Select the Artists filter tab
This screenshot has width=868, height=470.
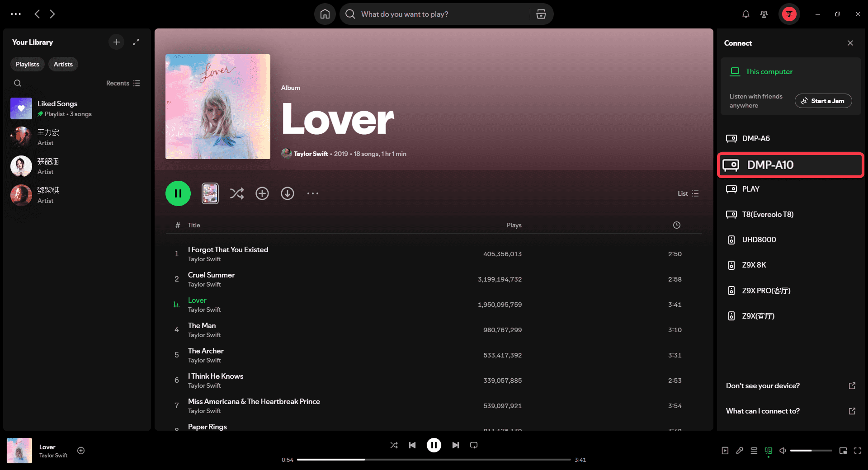tap(63, 64)
